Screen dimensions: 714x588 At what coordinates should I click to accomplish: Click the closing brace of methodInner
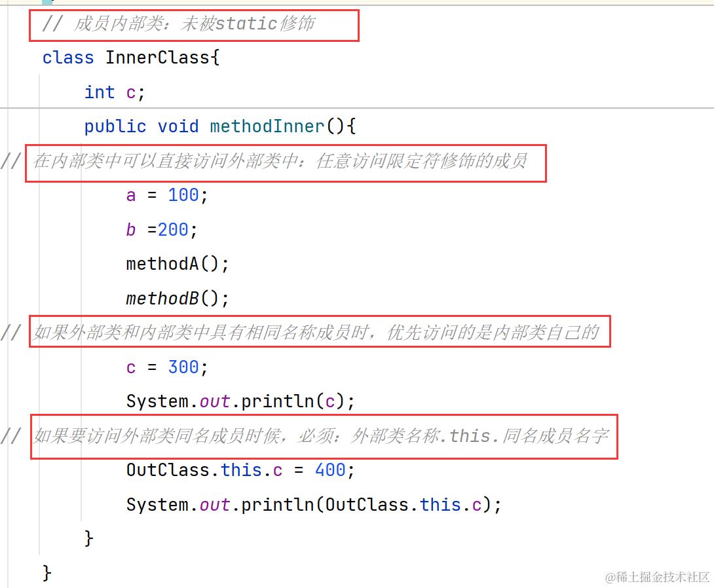[89, 538]
